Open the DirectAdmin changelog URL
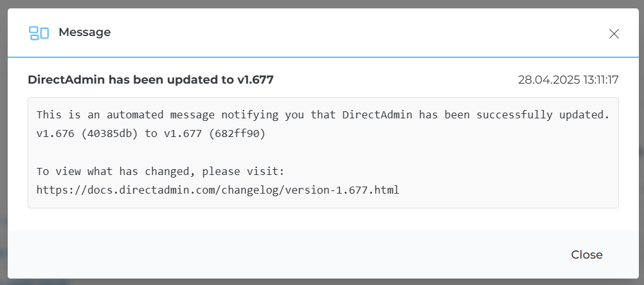This screenshot has height=285, width=644. 217,190
